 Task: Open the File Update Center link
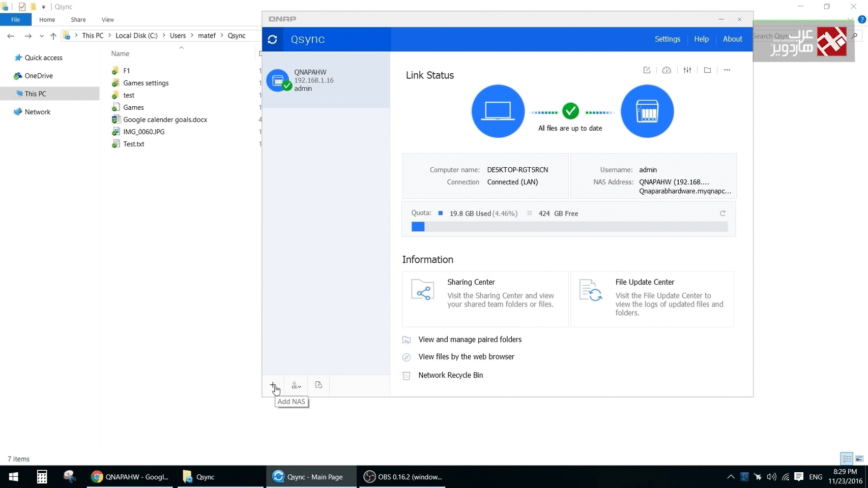click(645, 282)
